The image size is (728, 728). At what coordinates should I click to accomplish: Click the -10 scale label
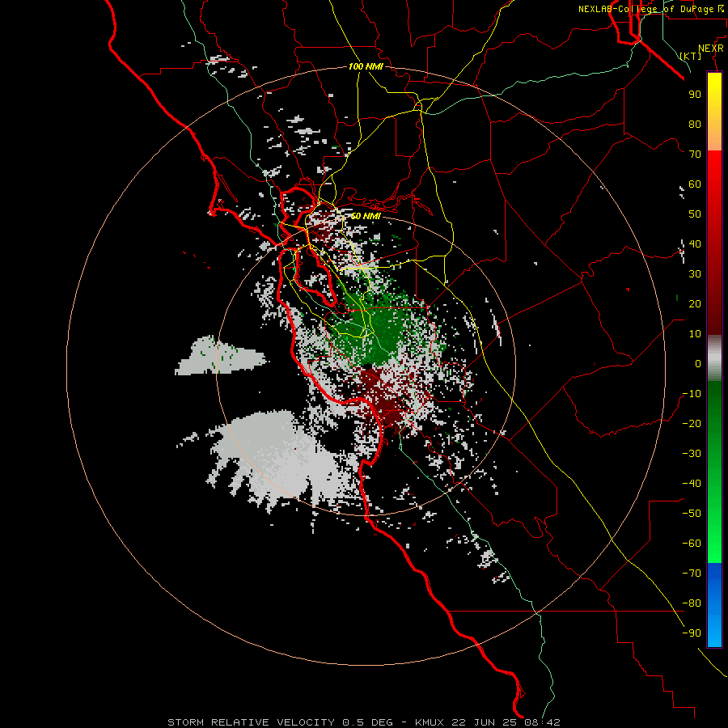point(692,394)
